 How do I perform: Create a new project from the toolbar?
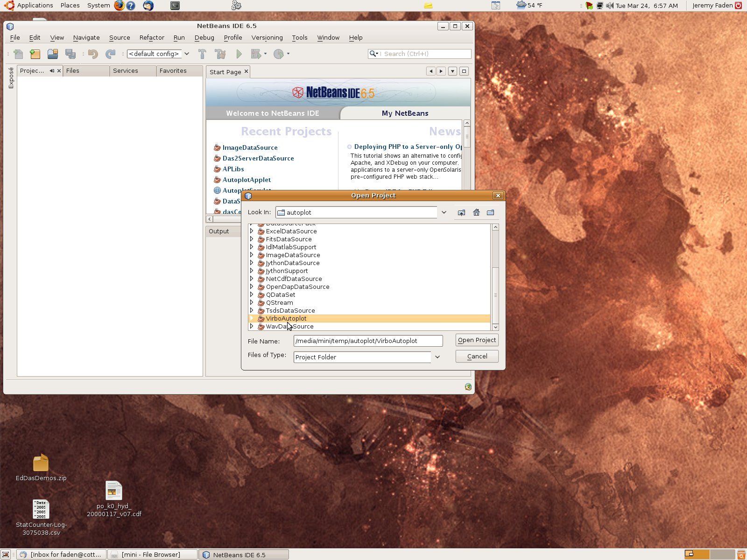35,54
